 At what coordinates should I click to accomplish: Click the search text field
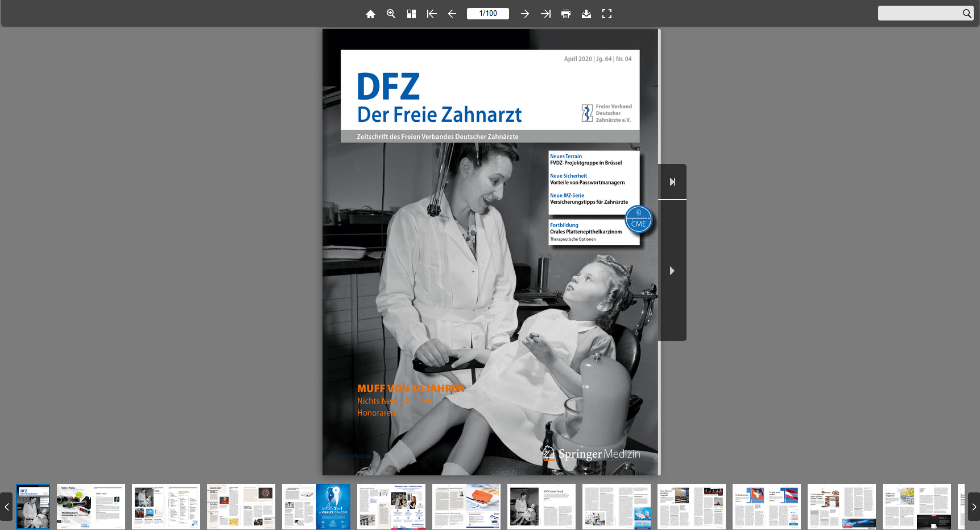(x=919, y=13)
